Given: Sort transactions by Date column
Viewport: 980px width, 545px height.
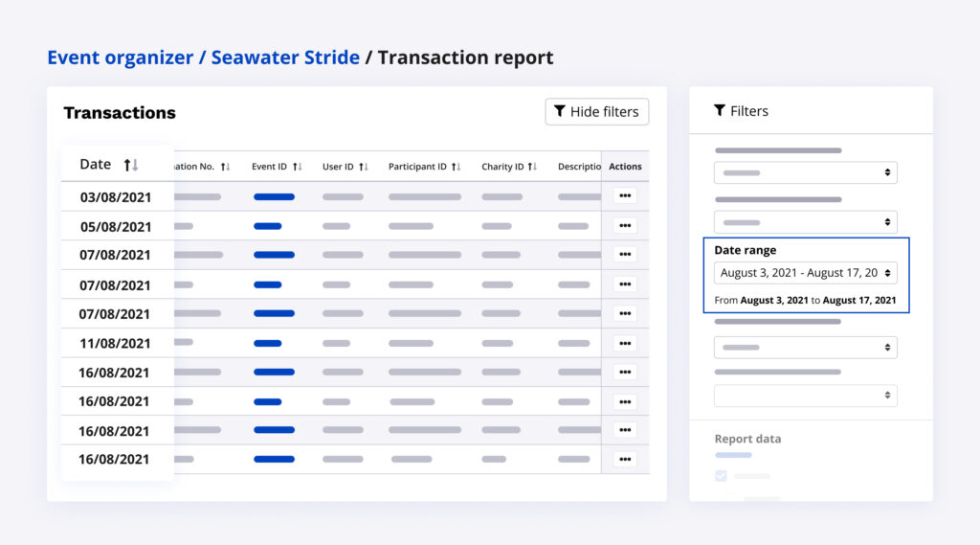Looking at the screenshot, I should (131, 165).
